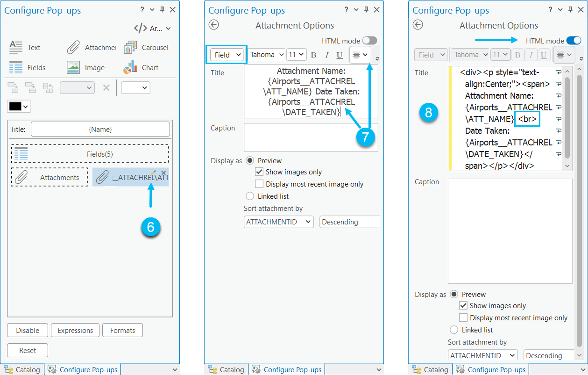
Task: Click the back arrow in Attachment Options
Action: click(213, 25)
